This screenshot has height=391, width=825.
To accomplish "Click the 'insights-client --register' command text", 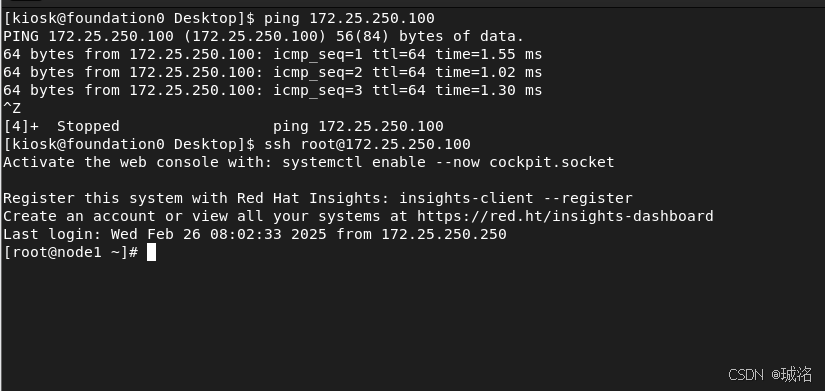I will [516, 198].
